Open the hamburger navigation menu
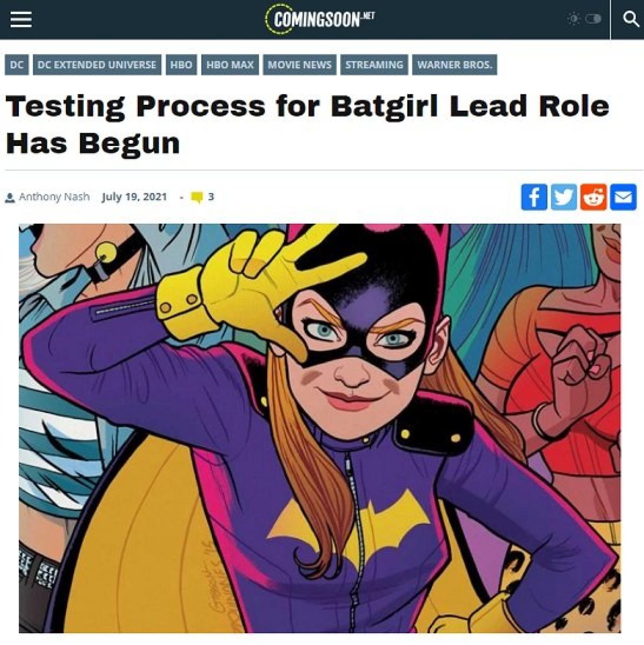644x645 pixels. click(x=21, y=19)
